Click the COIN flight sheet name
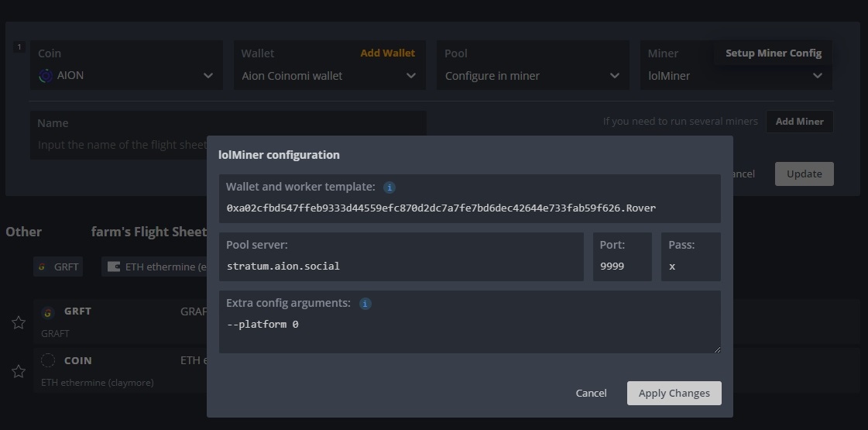Image resolution: width=868 pixels, height=430 pixels. [78, 360]
